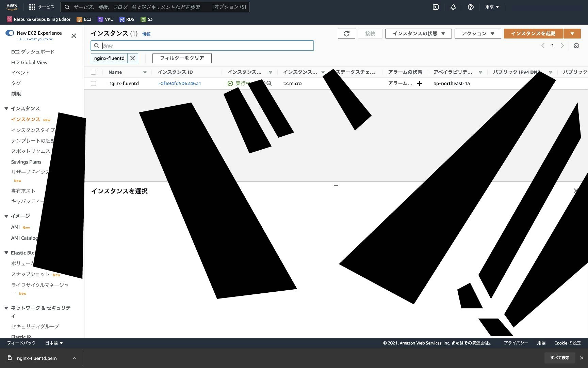Viewport: 588px width, 368px height.
Task: Open ライフサイクルマネージャー in the sidebar
Action: [x=39, y=289]
